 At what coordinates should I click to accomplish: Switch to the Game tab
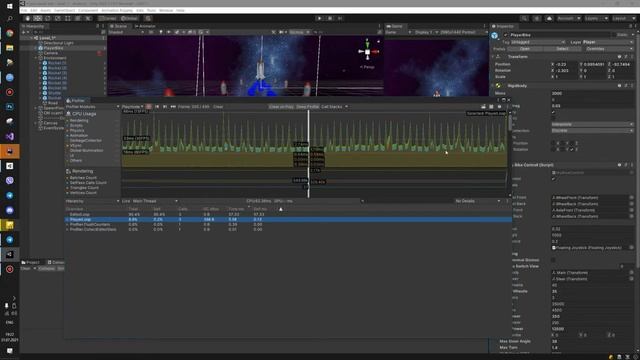(x=395, y=26)
